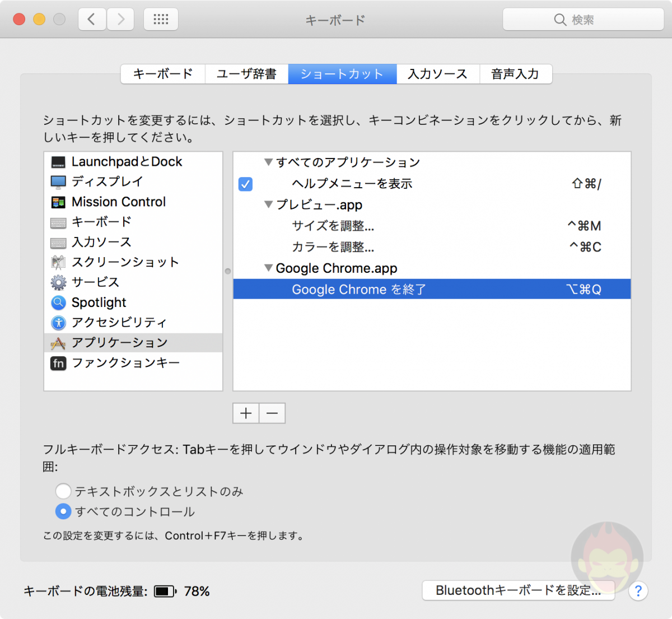Collapse すべてのアプリケーション group
Image resolution: width=672 pixels, height=619 pixels.
[268, 162]
